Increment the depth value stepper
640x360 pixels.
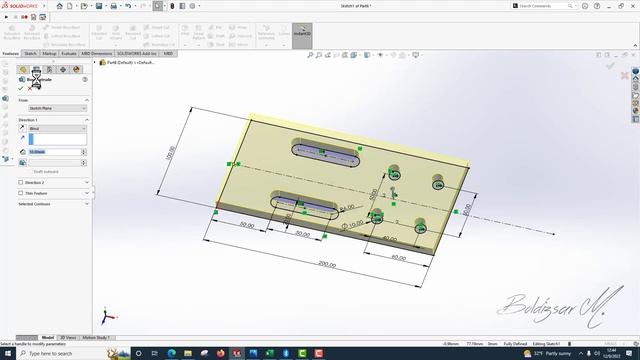[x=84, y=150]
